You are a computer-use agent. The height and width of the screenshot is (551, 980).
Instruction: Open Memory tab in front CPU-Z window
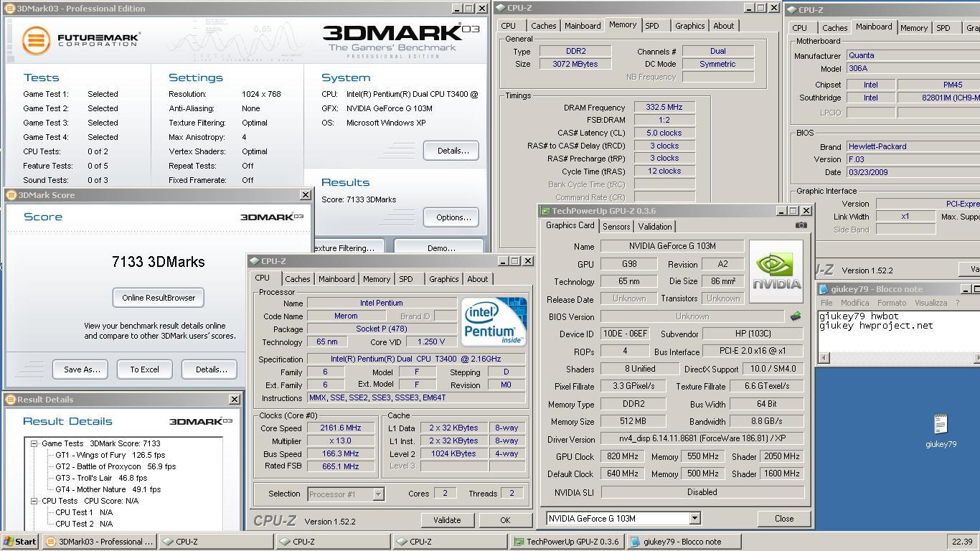point(376,279)
